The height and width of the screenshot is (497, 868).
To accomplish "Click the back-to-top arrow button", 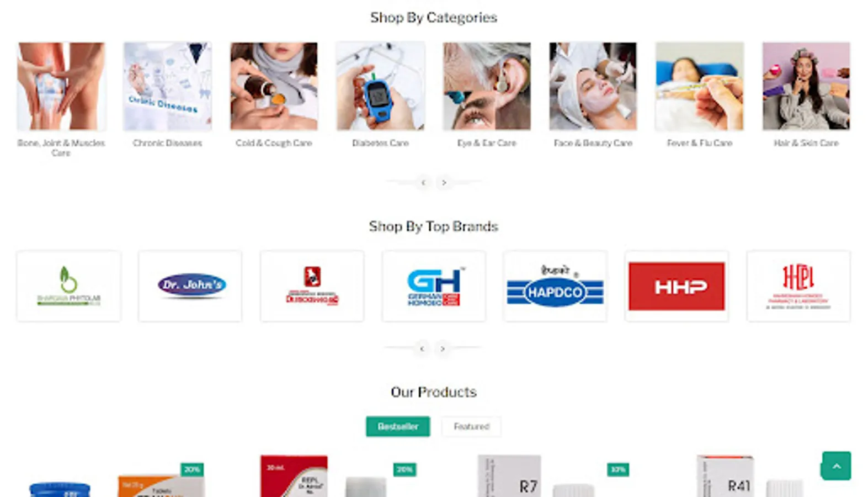I will coord(836,466).
